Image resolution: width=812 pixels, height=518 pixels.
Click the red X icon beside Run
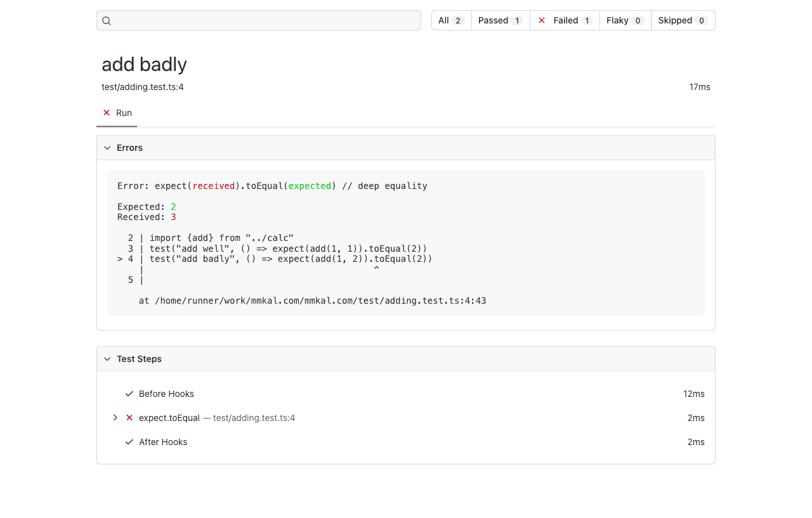pyautogui.click(x=107, y=113)
